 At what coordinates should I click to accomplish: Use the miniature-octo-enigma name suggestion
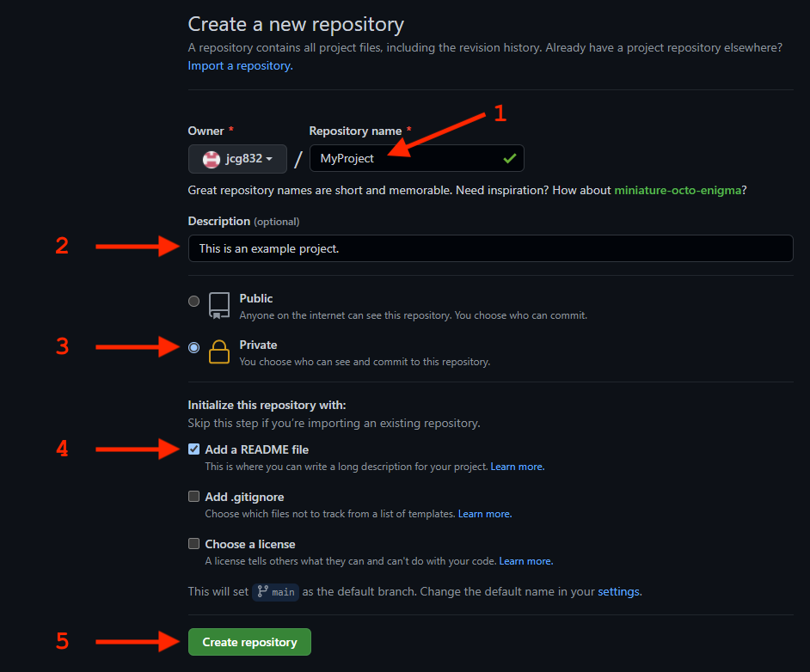click(678, 190)
